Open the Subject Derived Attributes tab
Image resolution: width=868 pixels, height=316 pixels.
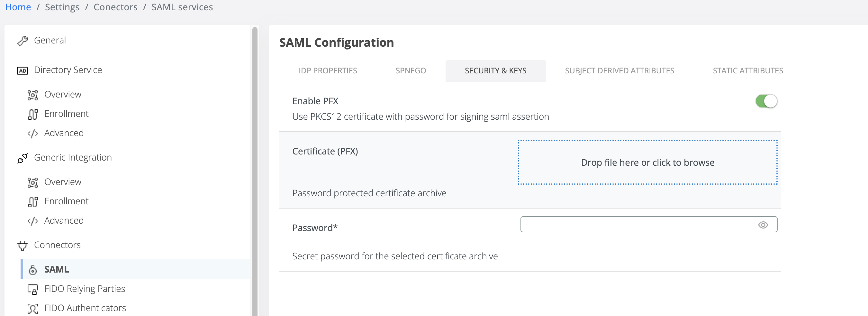[619, 71]
